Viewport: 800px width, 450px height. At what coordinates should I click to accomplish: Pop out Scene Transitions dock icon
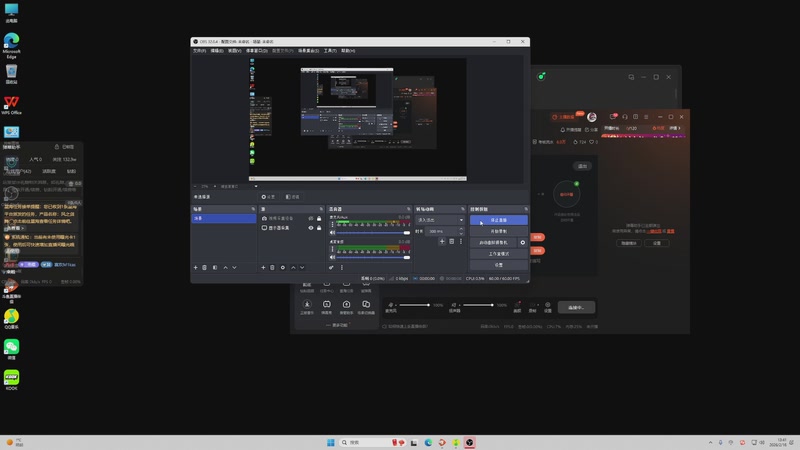(x=463, y=209)
